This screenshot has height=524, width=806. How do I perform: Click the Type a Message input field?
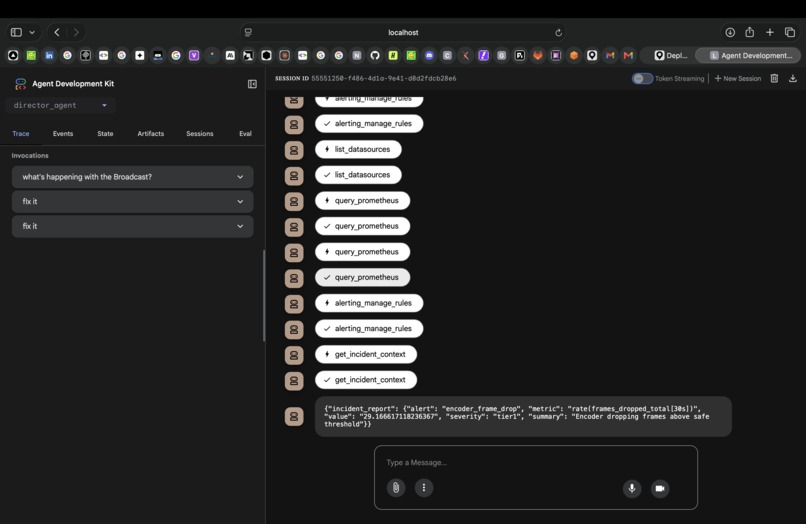[536, 462]
